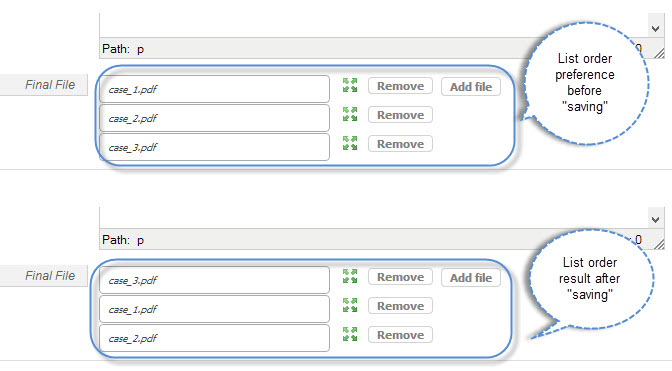Remove case_2.pdf in the upper file list
The image size is (672, 371).
[400, 115]
